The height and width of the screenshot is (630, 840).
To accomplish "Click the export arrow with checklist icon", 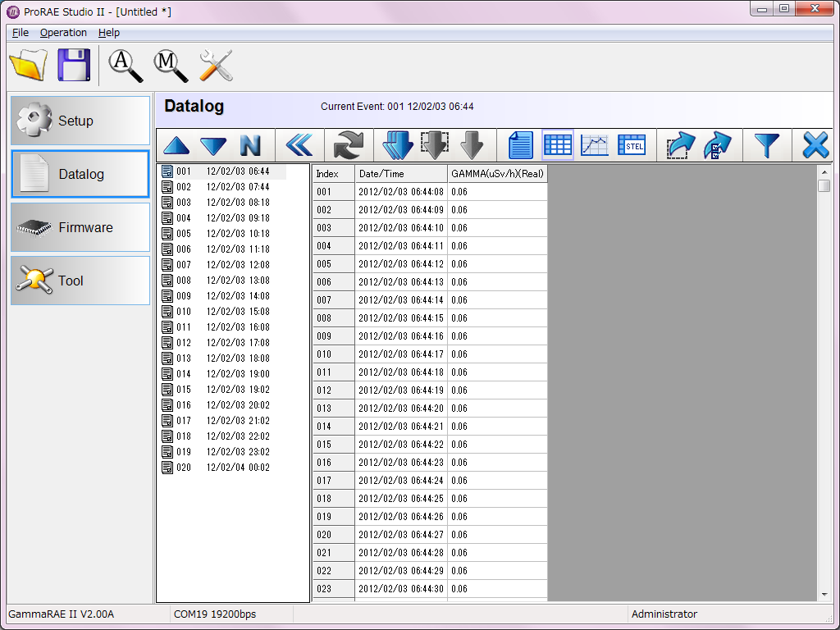I will (717, 145).
